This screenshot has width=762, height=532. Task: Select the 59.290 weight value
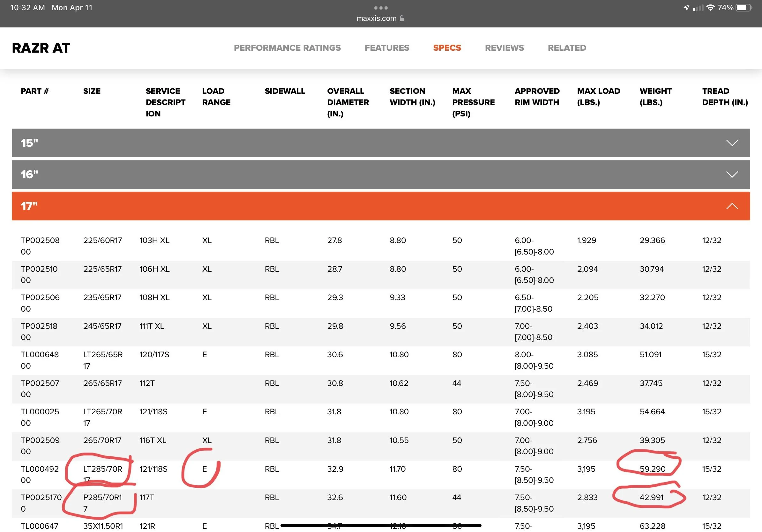[653, 469]
